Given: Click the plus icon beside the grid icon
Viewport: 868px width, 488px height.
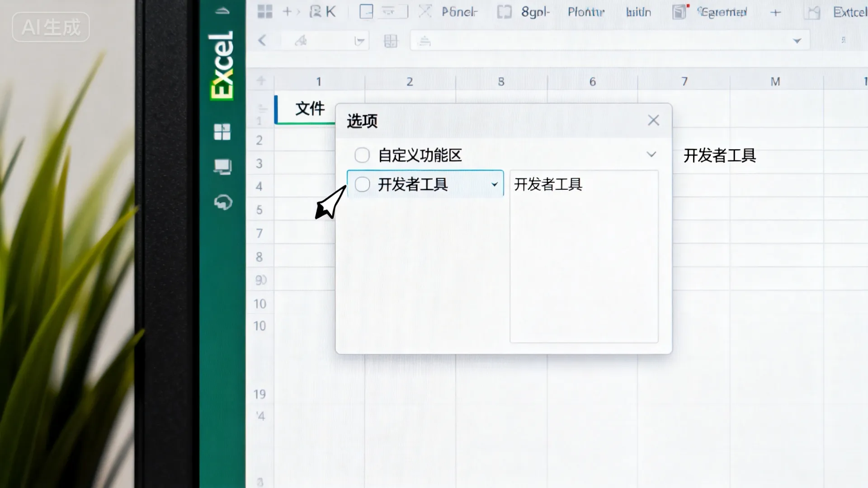Looking at the screenshot, I should (287, 12).
